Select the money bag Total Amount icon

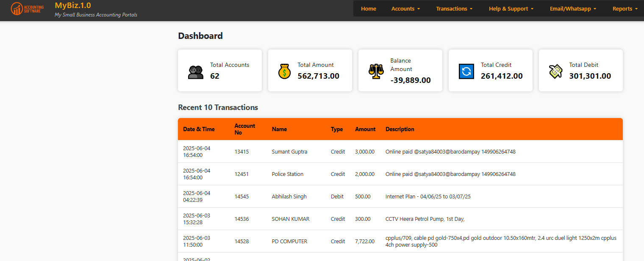[284, 71]
